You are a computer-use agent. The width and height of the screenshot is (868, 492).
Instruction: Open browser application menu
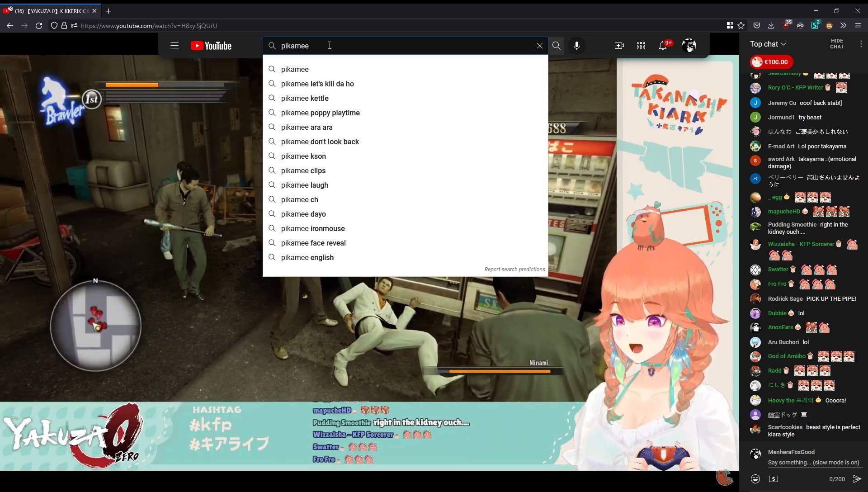tap(858, 26)
